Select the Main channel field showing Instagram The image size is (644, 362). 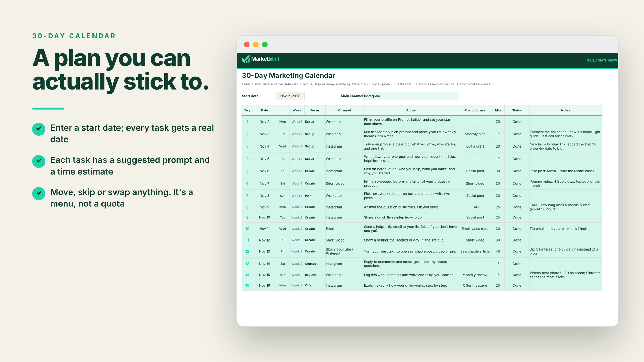point(411,96)
